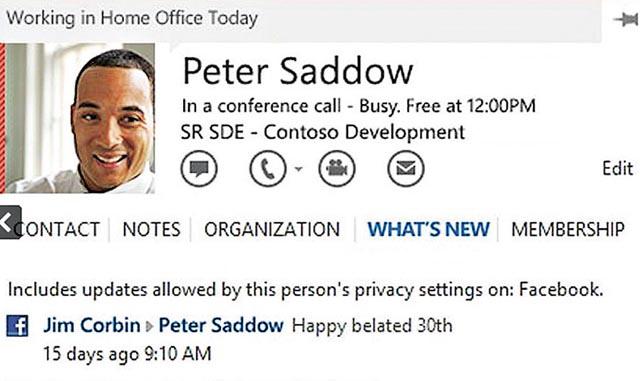
Task: Click the Edit link
Action: tap(618, 168)
